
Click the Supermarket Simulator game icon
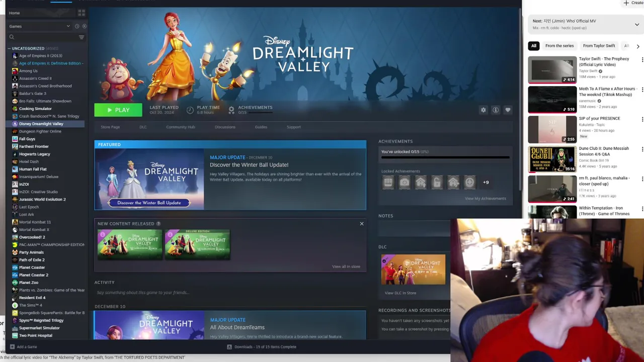[x=15, y=328]
